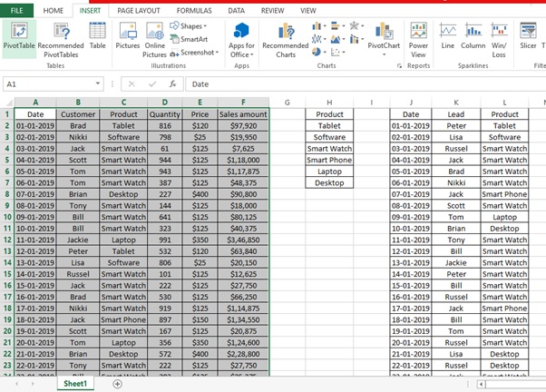Click the PivotTable icon
This screenshot has height=392, width=546.
[x=18, y=35]
